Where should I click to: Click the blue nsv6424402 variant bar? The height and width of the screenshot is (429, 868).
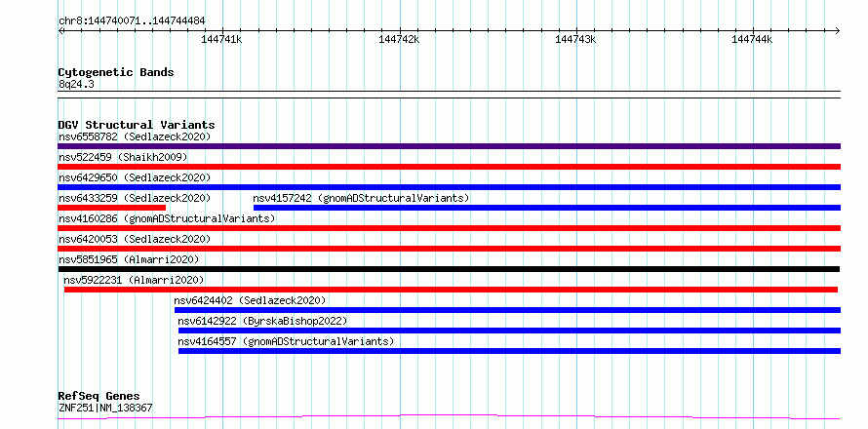pyautogui.click(x=507, y=310)
